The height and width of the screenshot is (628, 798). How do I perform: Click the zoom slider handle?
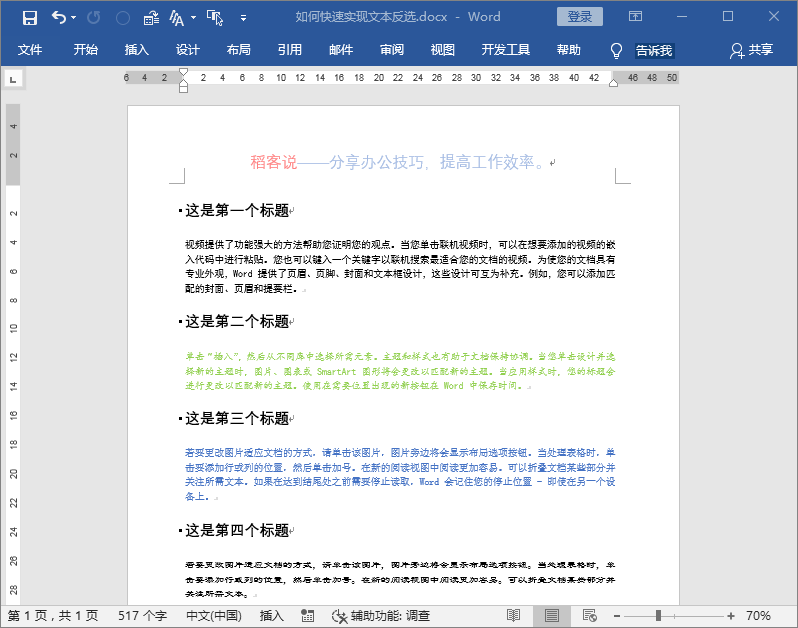coord(658,616)
